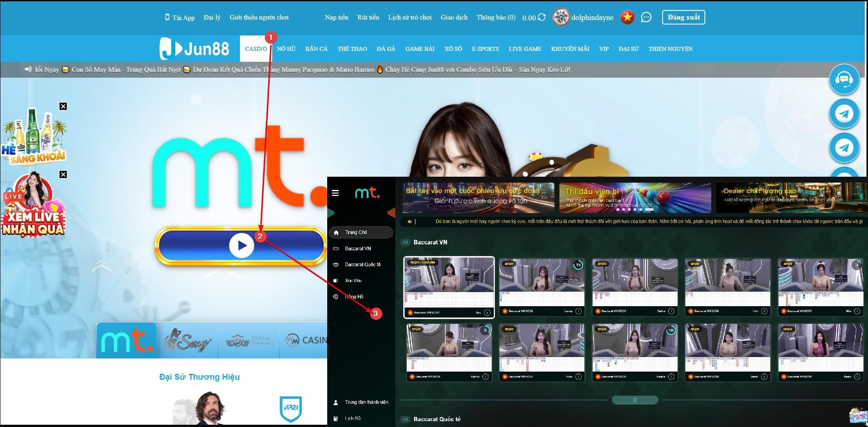
Task: Open the second Telegram floating icon
Action: [x=844, y=148]
